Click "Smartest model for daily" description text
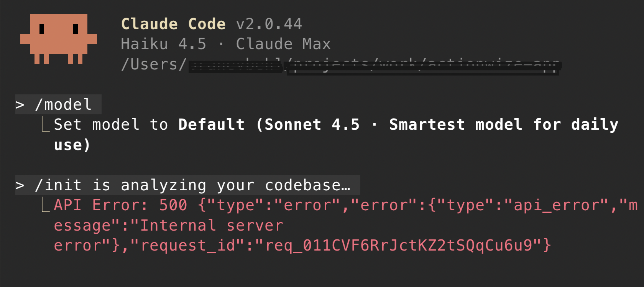Image resolution: width=644 pixels, height=287 pixels. point(503,125)
